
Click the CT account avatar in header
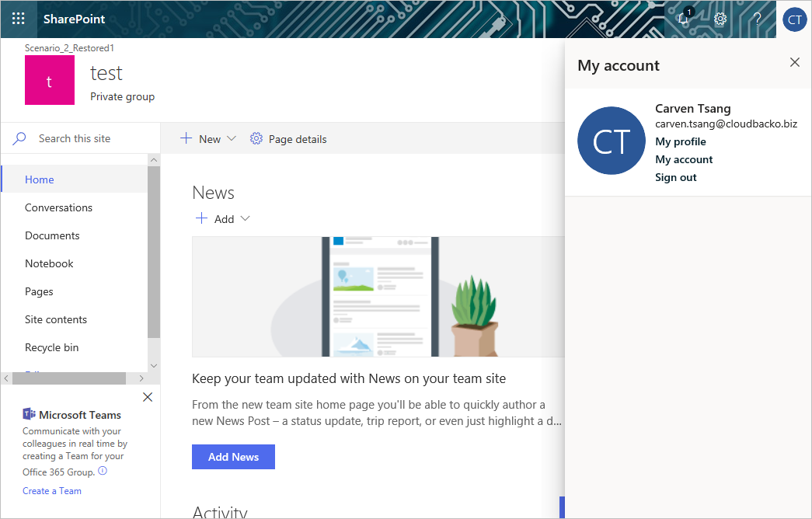[794, 19]
